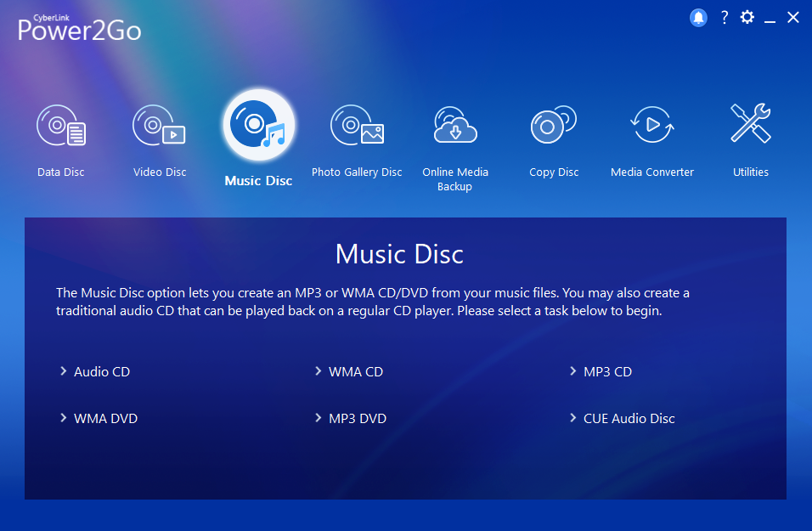Image resolution: width=812 pixels, height=531 pixels.
Task: Open the Data Disc icon
Action: (61, 126)
